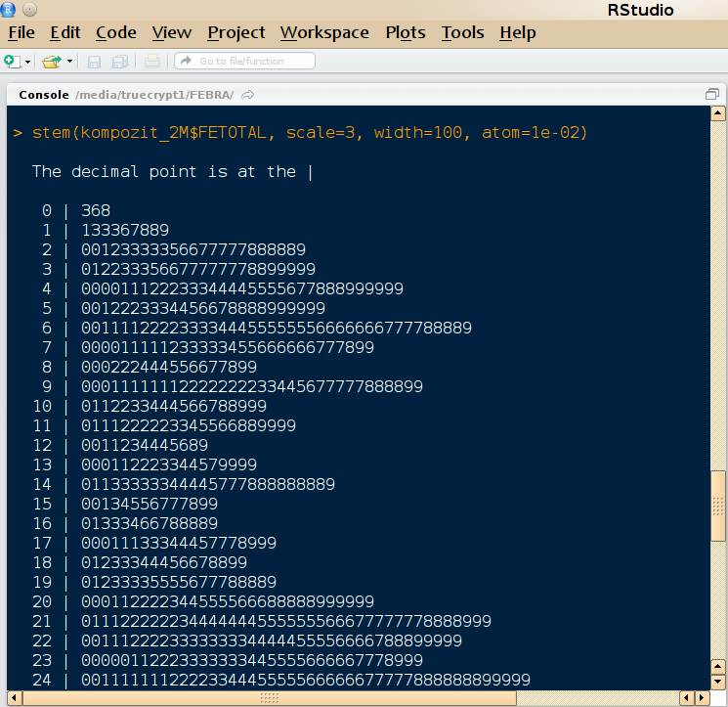The height and width of the screenshot is (707, 728).
Task: Click the horizontal scrollbar left arrow
Action: [x=14, y=697]
